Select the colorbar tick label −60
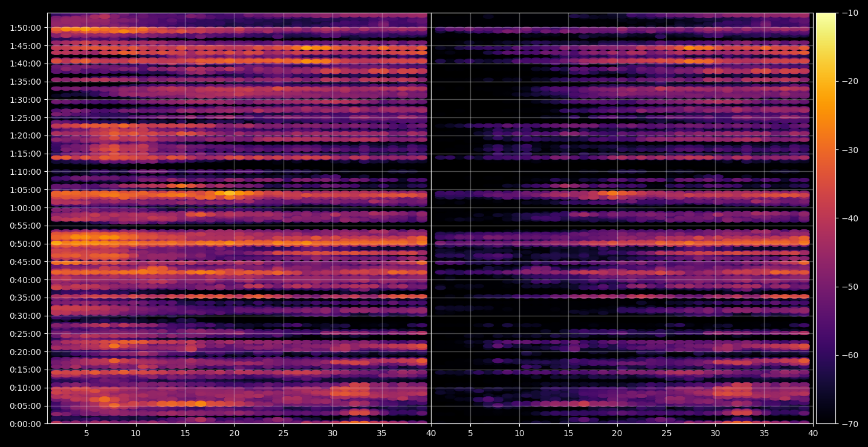 tap(850, 355)
